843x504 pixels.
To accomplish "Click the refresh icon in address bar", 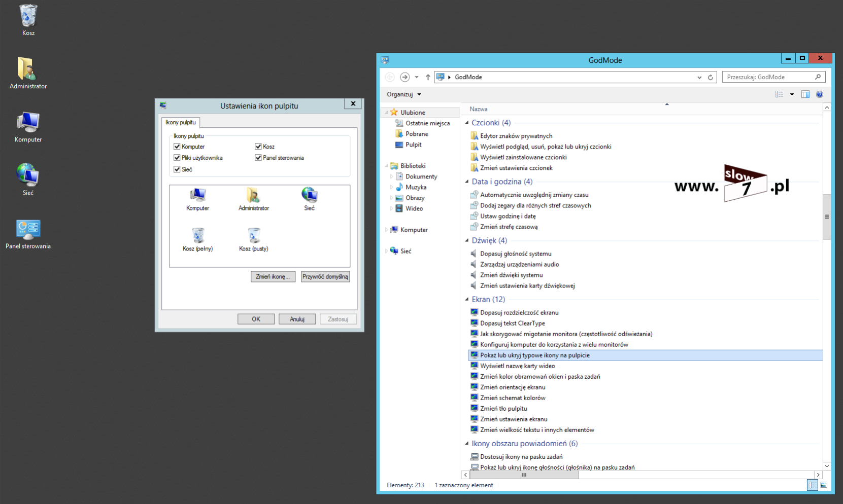I will 711,77.
